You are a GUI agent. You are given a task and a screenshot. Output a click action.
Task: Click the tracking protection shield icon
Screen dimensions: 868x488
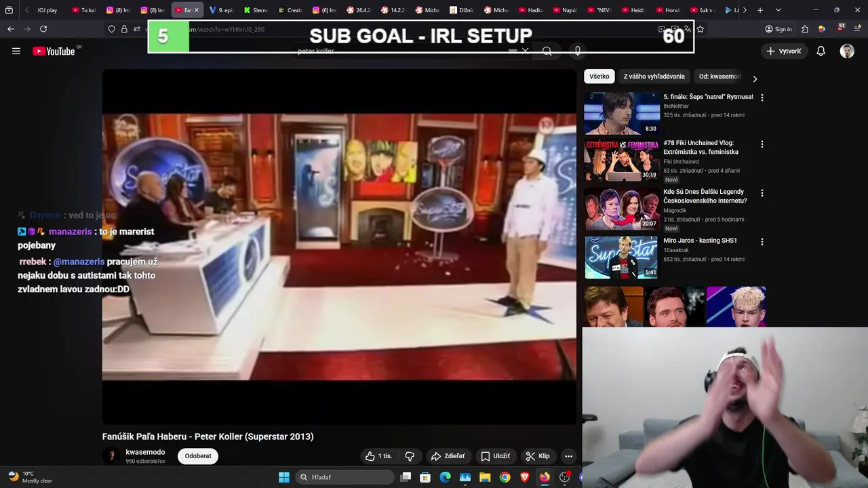112,29
